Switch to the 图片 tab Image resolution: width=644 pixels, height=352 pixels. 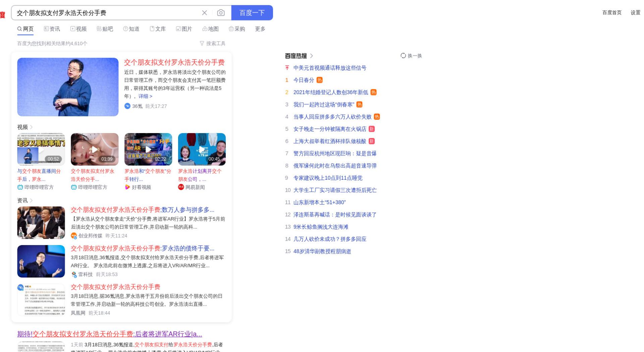pyautogui.click(x=184, y=29)
